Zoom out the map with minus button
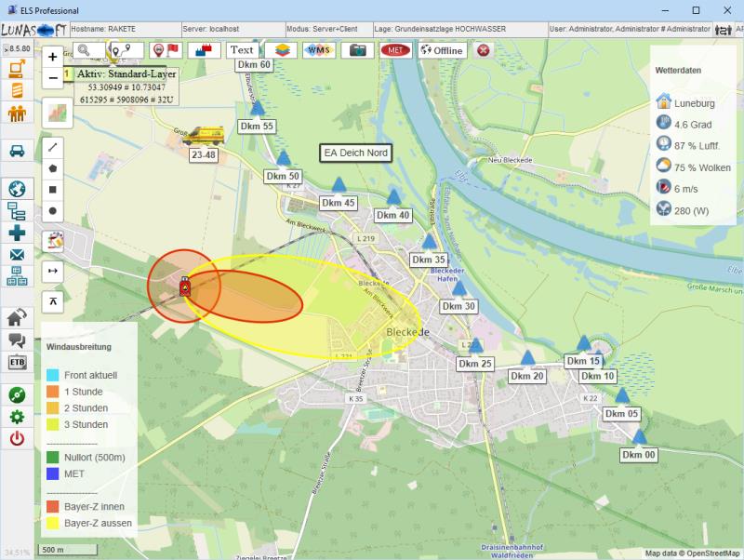Image resolution: width=744 pixels, height=560 pixels. coord(53,78)
